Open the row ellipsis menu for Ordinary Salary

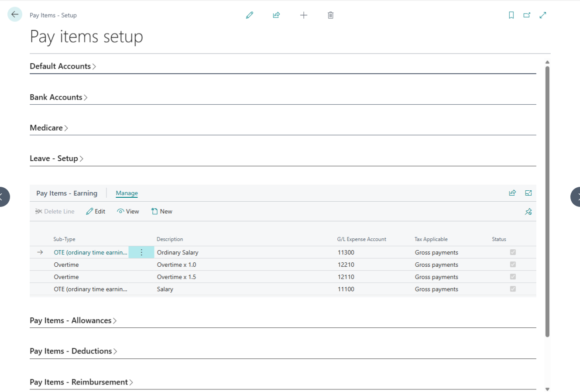click(141, 252)
